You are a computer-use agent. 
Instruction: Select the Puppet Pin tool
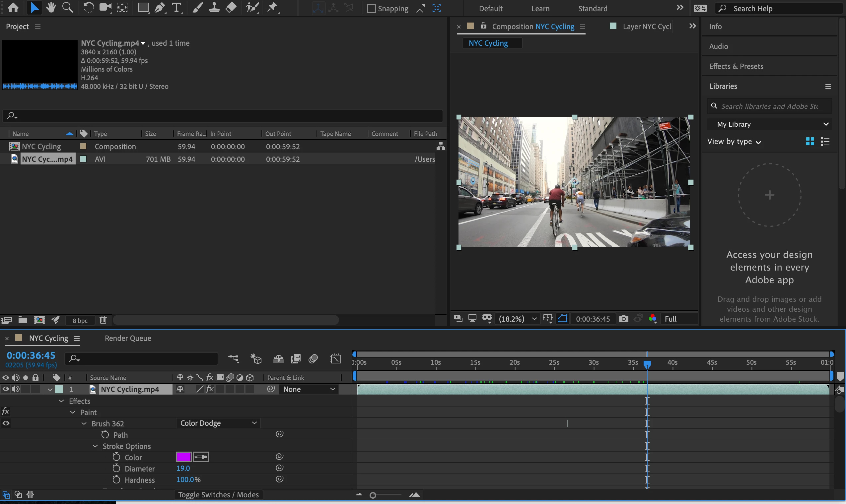pyautogui.click(x=272, y=8)
